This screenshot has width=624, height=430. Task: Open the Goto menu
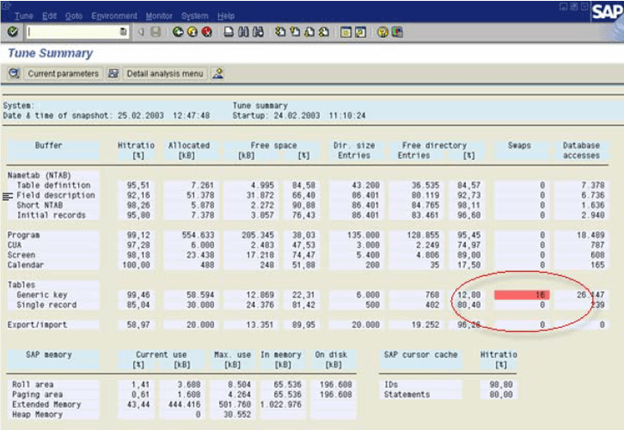click(x=73, y=16)
